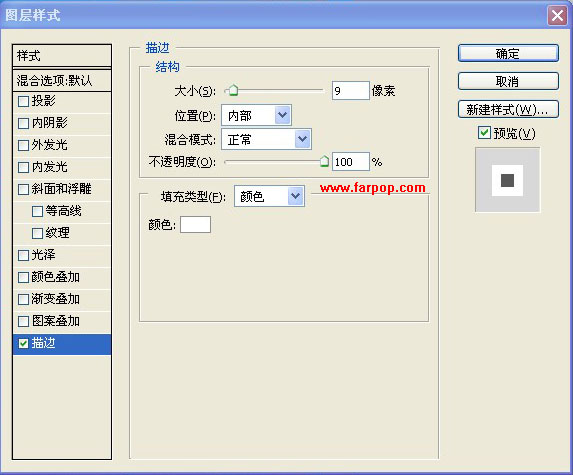Select 混合选项:默认 blending options
Screen dimensions: 573x475
[x=62, y=80]
